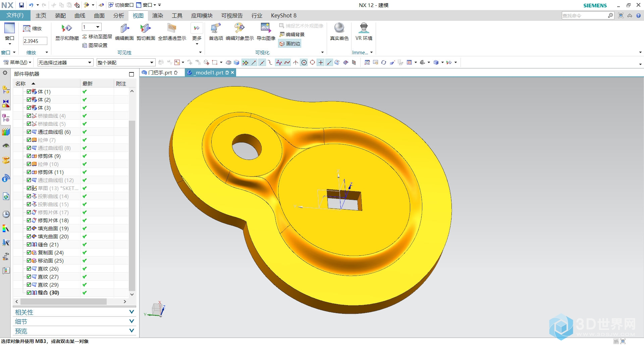
Task: Uncheck the 体 (1) feature checkbox
Action: pyautogui.click(x=29, y=92)
